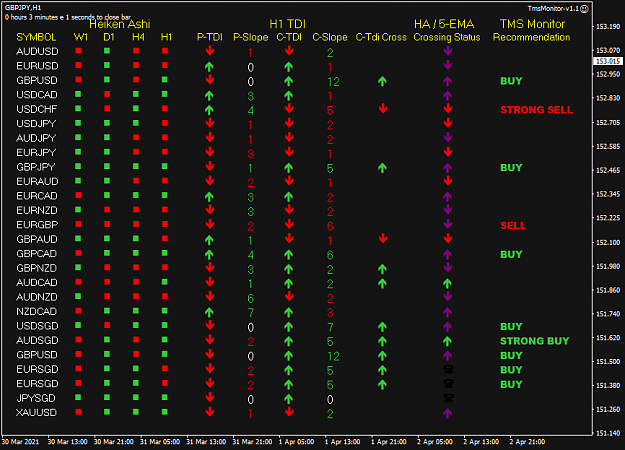Screen dimensions: 625x450
Task: Click the red D1 square in EURNZD row
Action: [x=107, y=210]
